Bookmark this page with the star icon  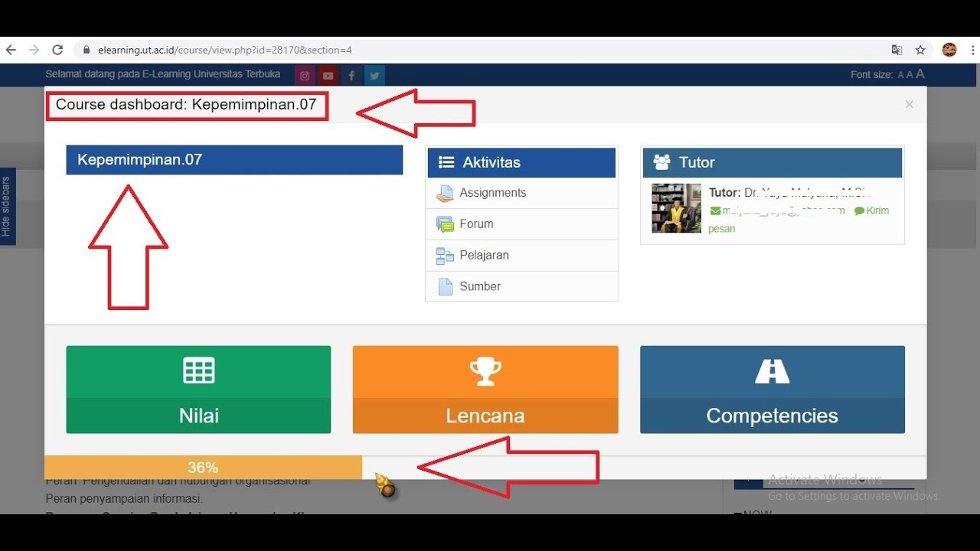[920, 50]
